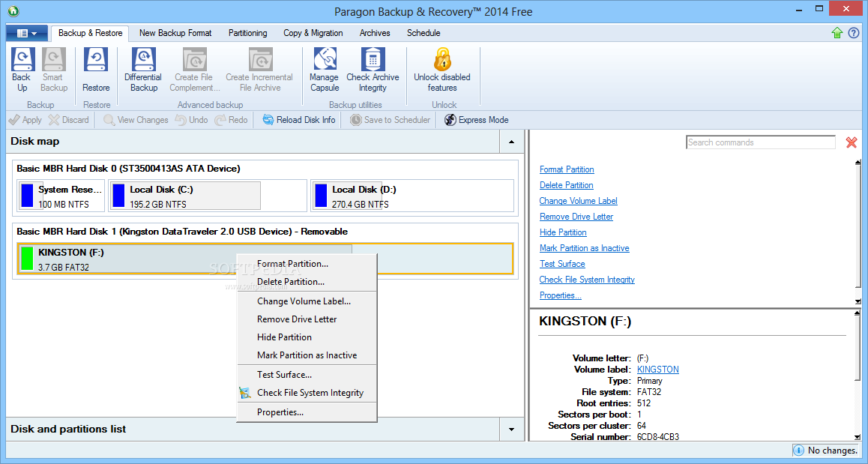Discard pending changes

pos(69,120)
